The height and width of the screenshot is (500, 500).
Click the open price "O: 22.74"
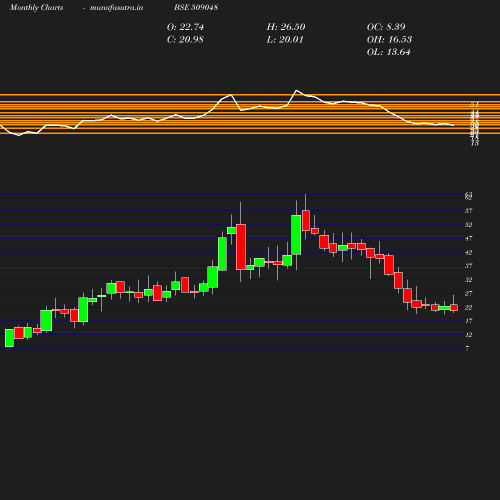coord(185,27)
